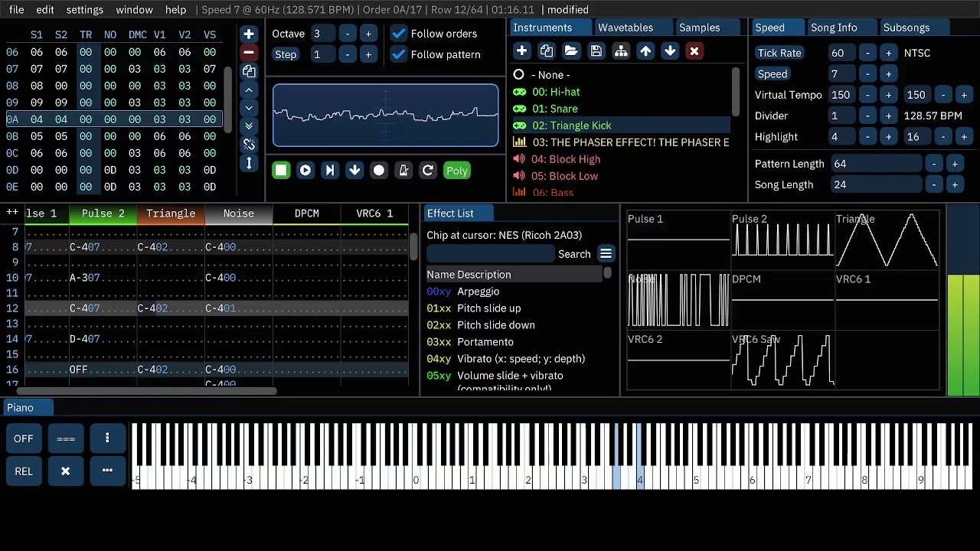Click the horizontal dots button in Piano panel

[107, 471]
